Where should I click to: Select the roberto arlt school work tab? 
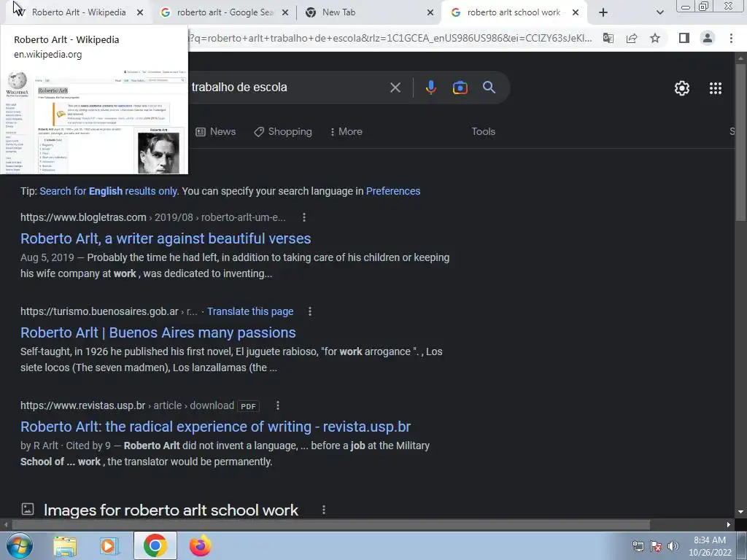[514, 12]
